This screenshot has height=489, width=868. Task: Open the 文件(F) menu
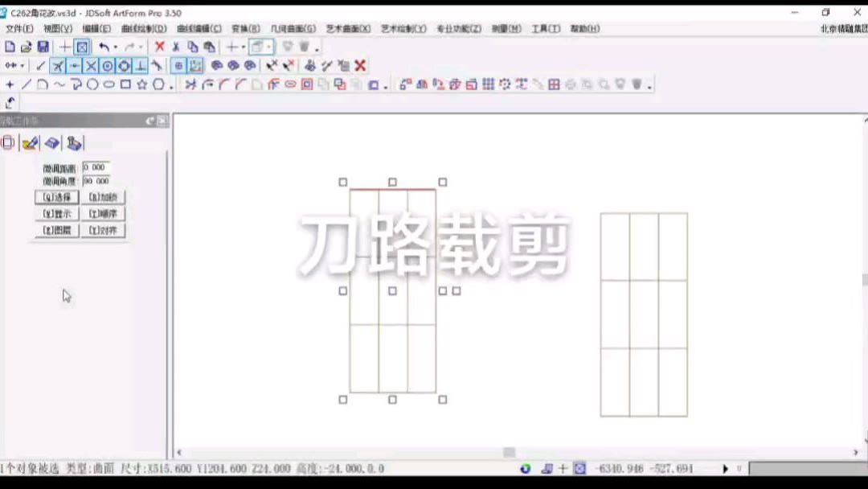tap(18, 28)
